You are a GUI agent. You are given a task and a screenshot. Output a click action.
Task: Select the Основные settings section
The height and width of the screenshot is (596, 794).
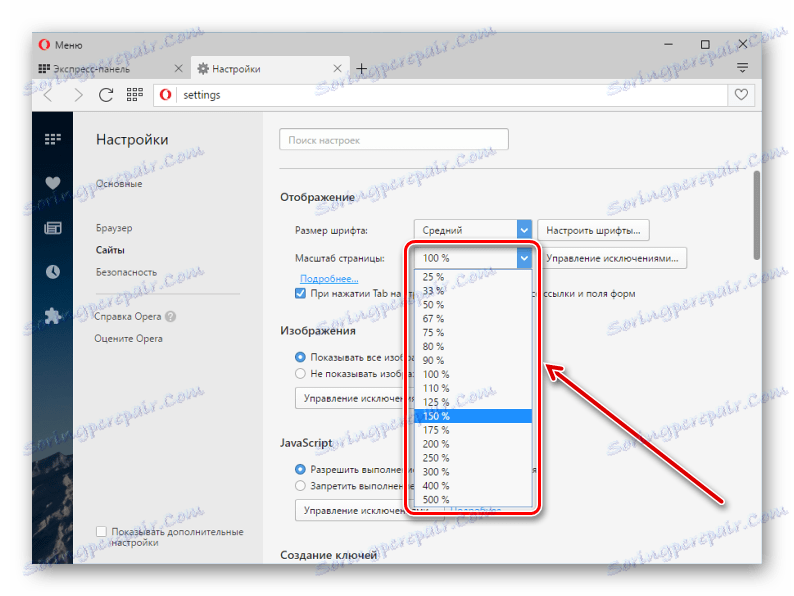[x=119, y=184]
